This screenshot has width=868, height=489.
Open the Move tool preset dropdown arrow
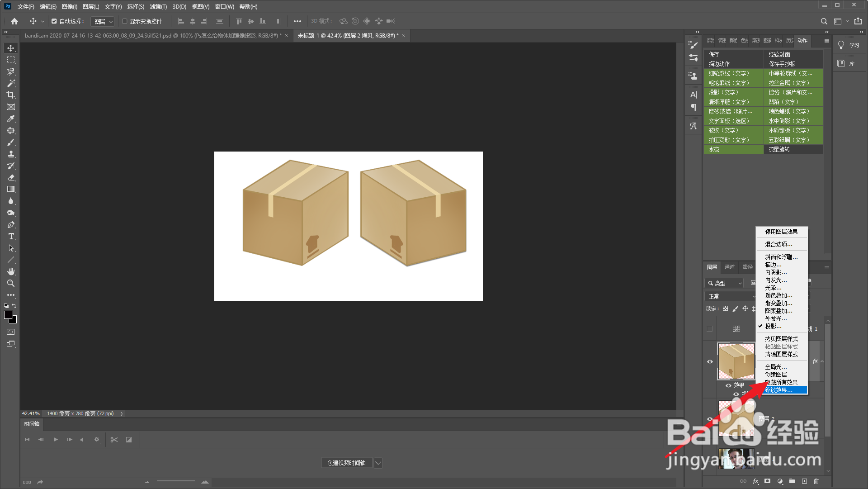click(x=42, y=21)
